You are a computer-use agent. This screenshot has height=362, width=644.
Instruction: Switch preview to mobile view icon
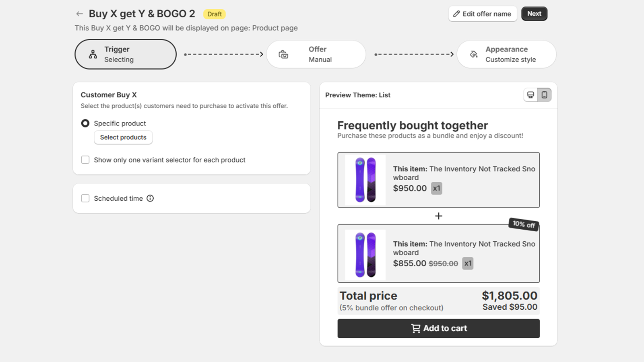pos(544,95)
